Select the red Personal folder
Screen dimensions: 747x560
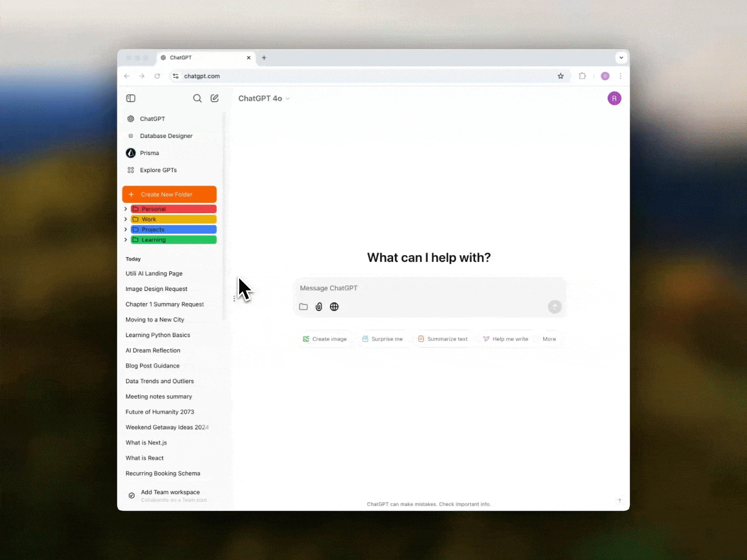(x=173, y=209)
